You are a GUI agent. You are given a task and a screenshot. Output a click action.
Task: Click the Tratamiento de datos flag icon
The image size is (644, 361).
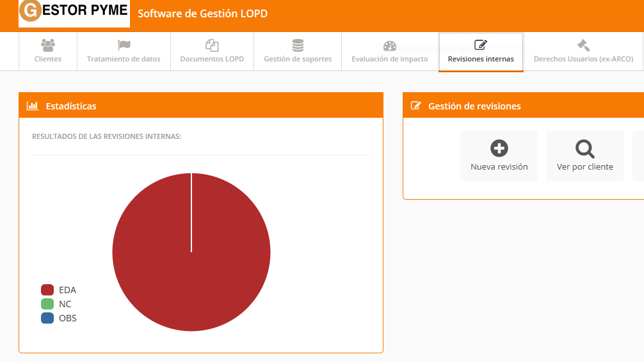coord(124,45)
